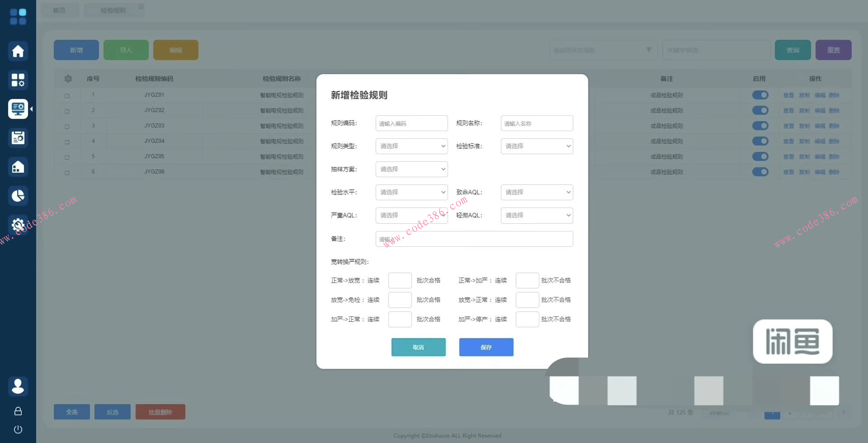Open the pie chart reports icon

(x=18, y=196)
